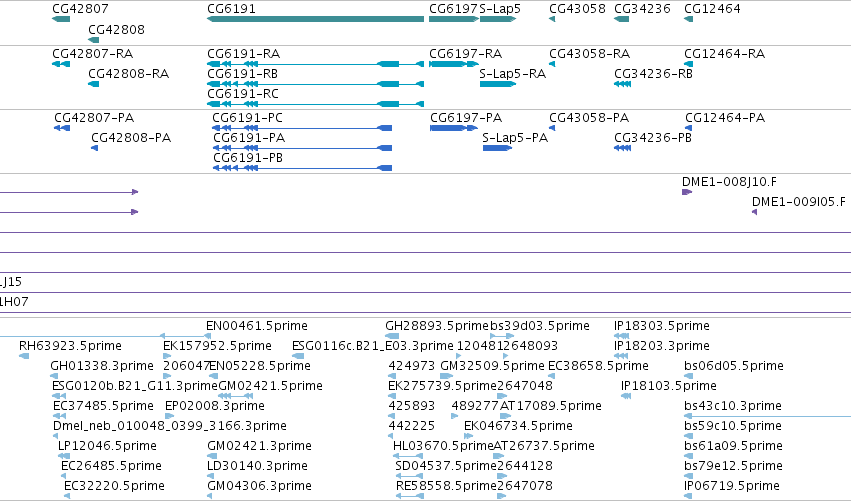This screenshot has height=501, width=851.
Task: Click the CG43058 gene label
Action: [577, 9]
